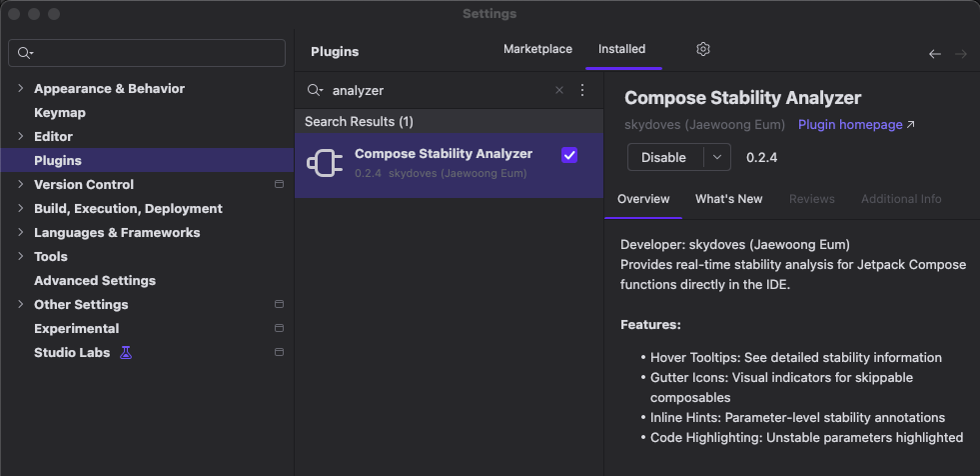Screen dimensions: 980x476
Task: Clear the plugin search text
Action: [x=559, y=90]
